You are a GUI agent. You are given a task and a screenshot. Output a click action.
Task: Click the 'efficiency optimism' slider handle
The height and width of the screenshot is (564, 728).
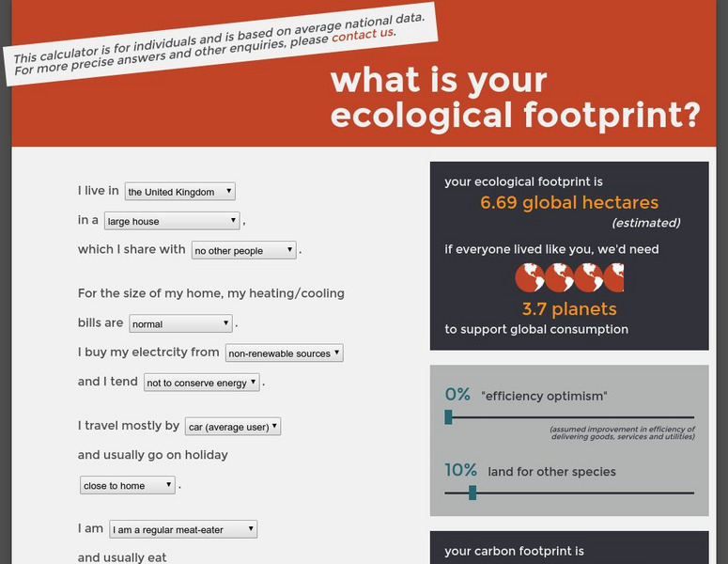pyautogui.click(x=449, y=417)
